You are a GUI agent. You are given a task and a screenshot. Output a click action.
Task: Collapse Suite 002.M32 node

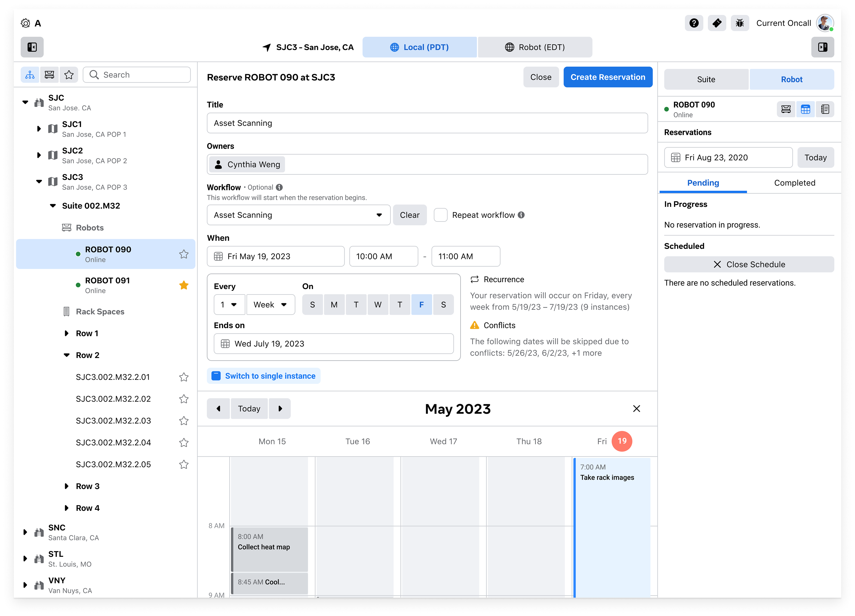53,206
